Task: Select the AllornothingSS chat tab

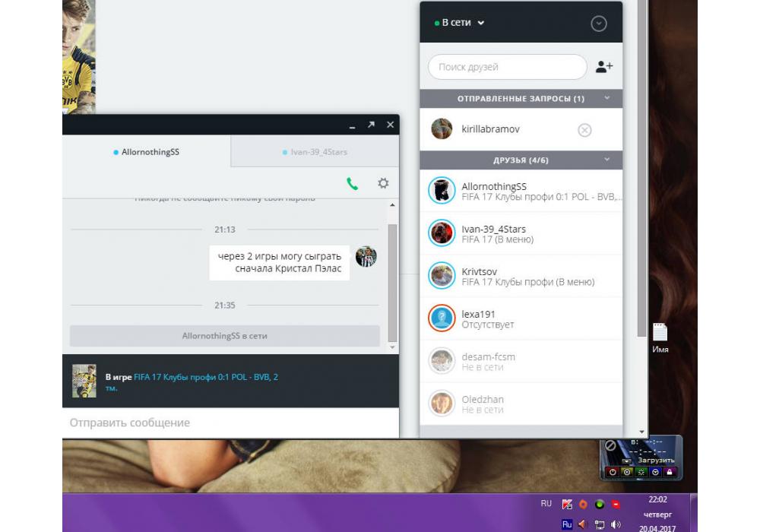Action: click(x=147, y=152)
